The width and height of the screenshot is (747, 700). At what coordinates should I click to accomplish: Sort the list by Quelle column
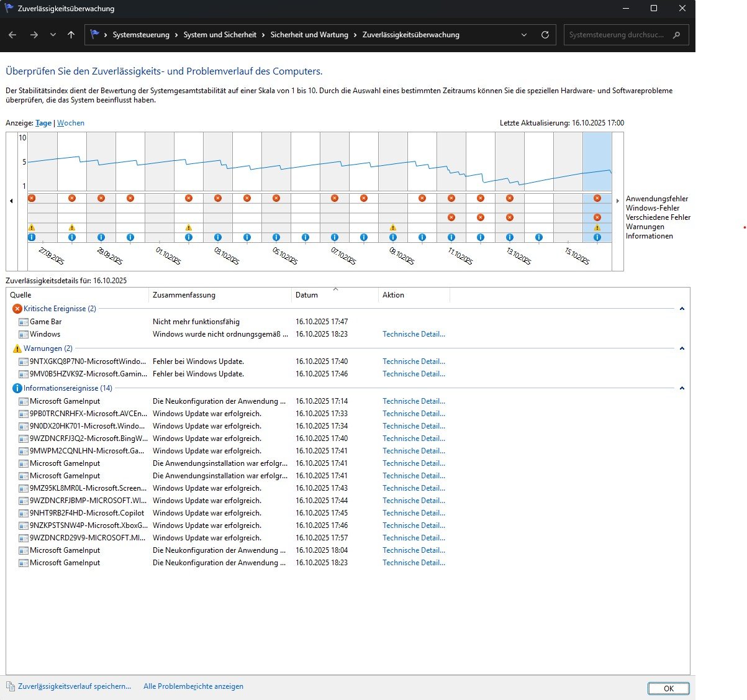click(78, 295)
